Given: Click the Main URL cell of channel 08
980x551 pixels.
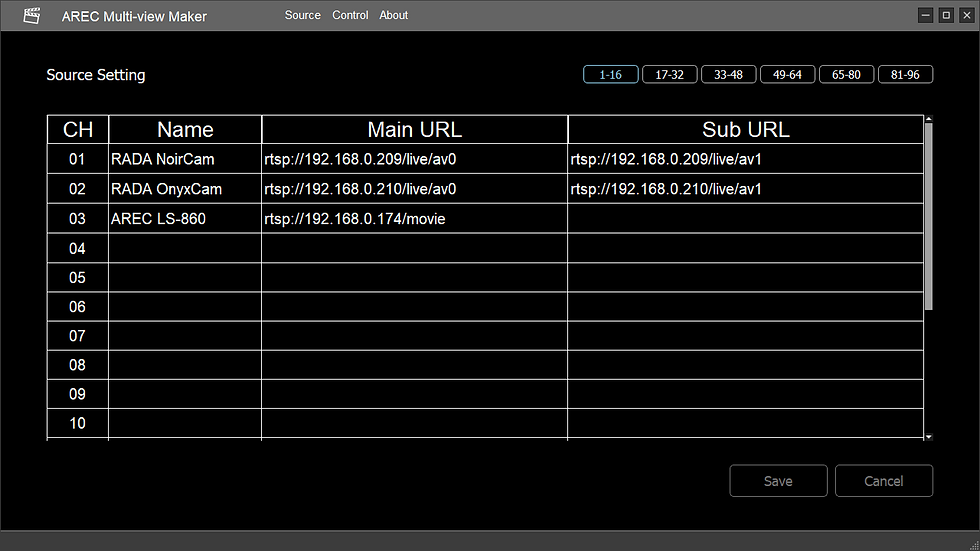Looking at the screenshot, I should pos(414,365).
